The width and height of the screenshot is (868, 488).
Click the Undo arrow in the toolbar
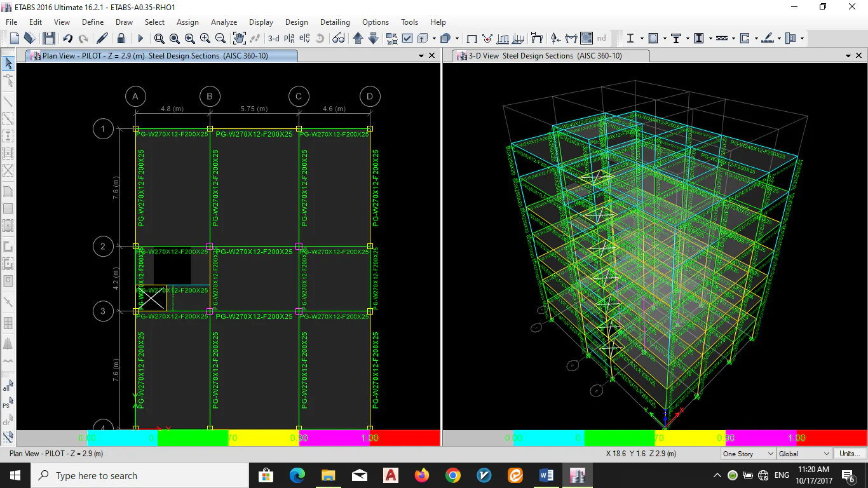pos(67,38)
